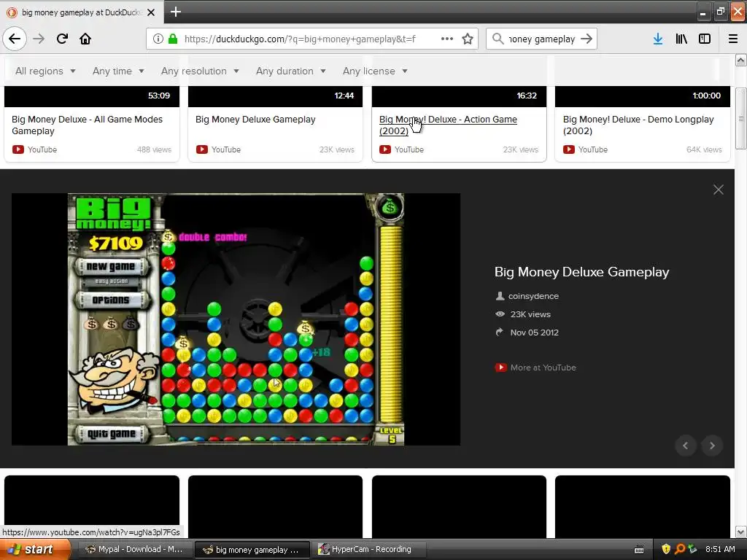The height and width of the screenshot is (560, 747).
Task: Open a new browser tab
Action: [175, 12]
